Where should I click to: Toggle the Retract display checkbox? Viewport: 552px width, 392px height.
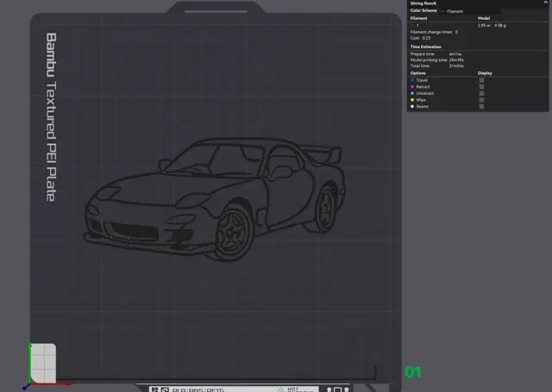click(481, 87)
